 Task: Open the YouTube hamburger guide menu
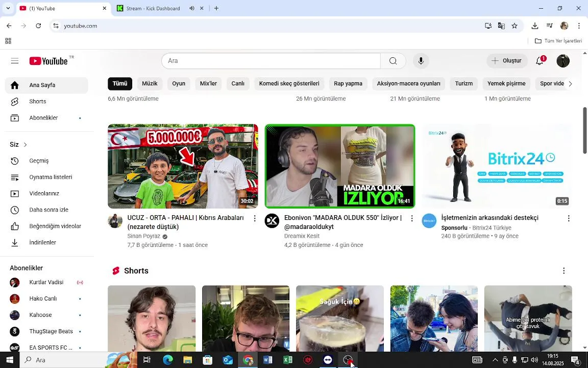point(15,61)
